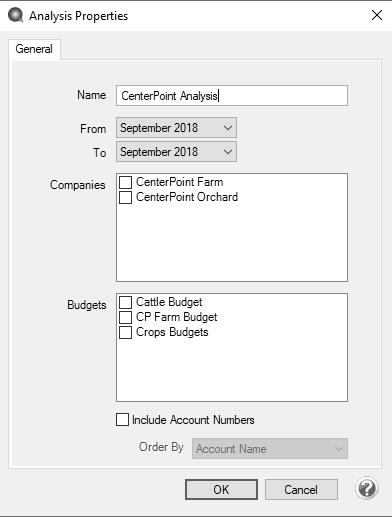This screenshot has width=392, height=517.
Task: Click the Cancel button
Action: 301,489
